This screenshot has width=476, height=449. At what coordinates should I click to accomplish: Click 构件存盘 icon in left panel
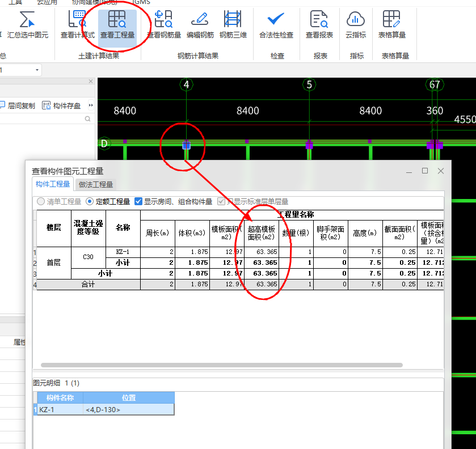[x=46, y=105]
